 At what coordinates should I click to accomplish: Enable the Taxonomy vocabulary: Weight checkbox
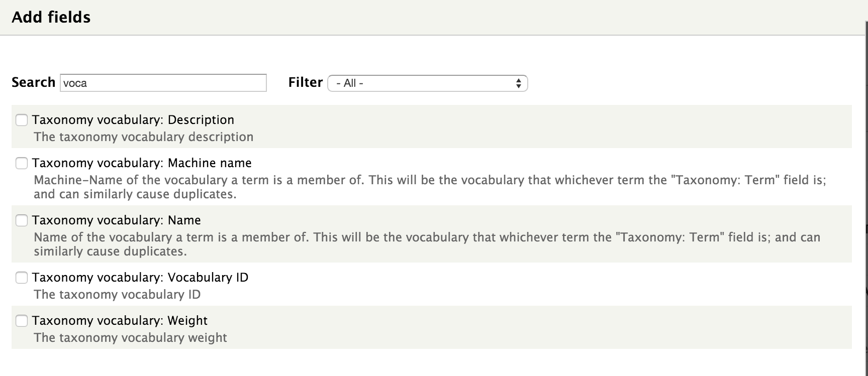[x=22, y=320]
